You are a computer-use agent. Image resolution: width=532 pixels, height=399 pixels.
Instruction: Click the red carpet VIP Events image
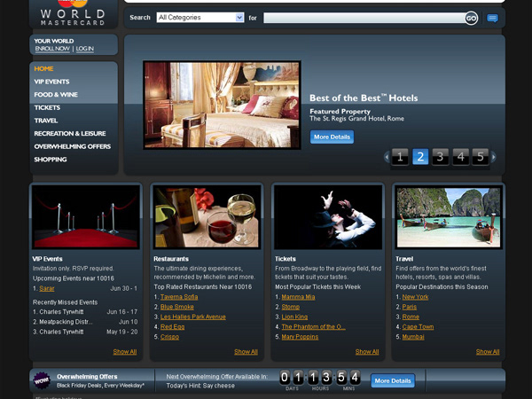pyautogui.click(x=86, y=217)
